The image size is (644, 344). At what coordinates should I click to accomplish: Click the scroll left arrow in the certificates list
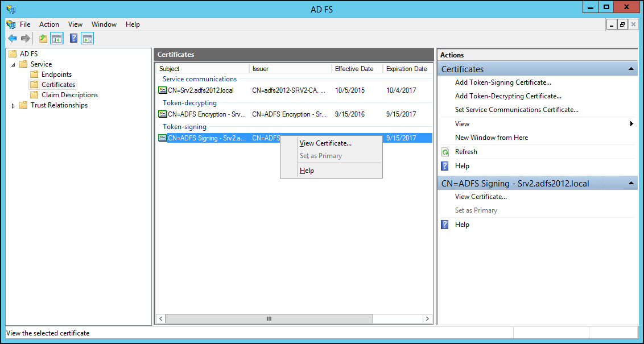tap(161, 318)
